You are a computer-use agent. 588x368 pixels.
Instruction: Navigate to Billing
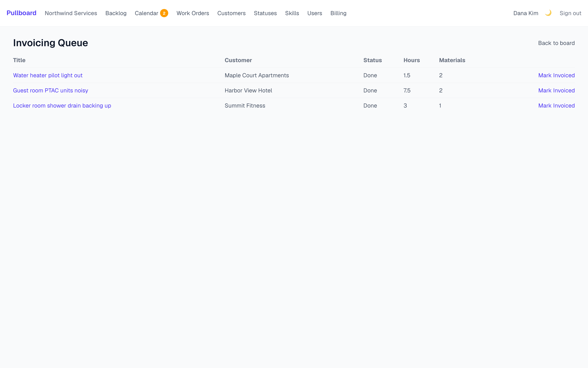338,13
